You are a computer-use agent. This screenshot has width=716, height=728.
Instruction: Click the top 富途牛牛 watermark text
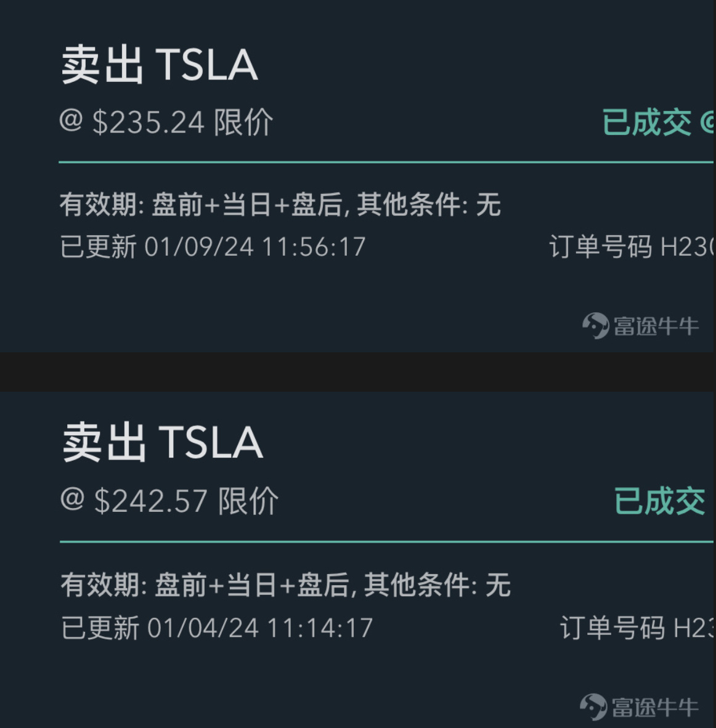656,326
